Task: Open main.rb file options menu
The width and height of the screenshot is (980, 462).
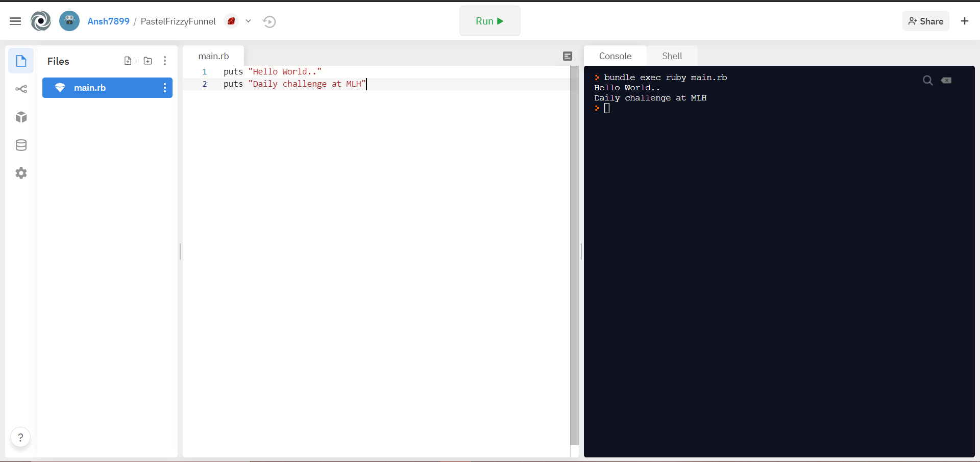Action: coord(165,88)
